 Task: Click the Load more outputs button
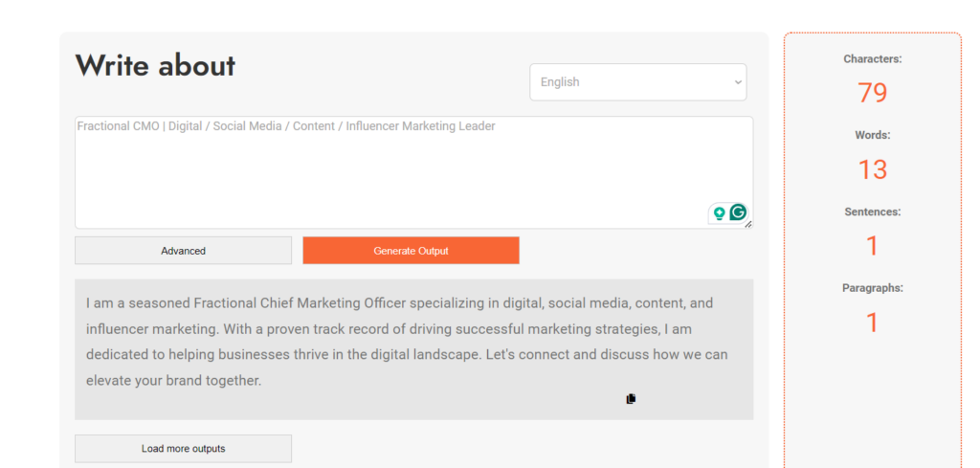tap(183, 449)
